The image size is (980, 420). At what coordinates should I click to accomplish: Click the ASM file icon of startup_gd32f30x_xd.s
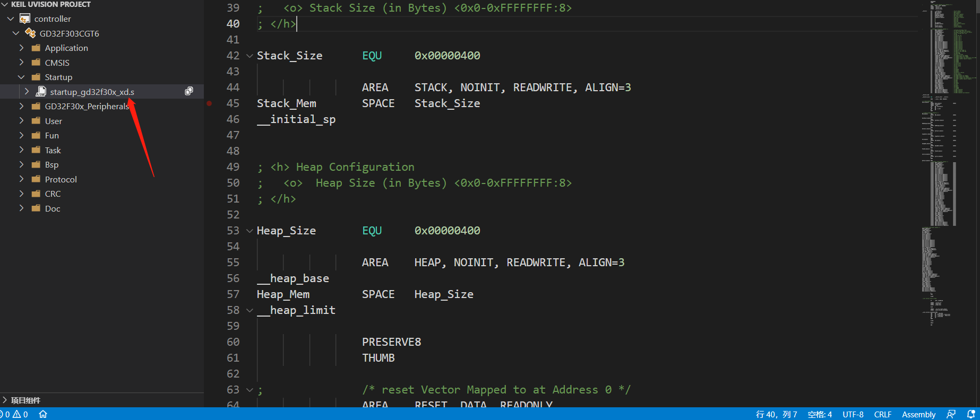point(41,92)
